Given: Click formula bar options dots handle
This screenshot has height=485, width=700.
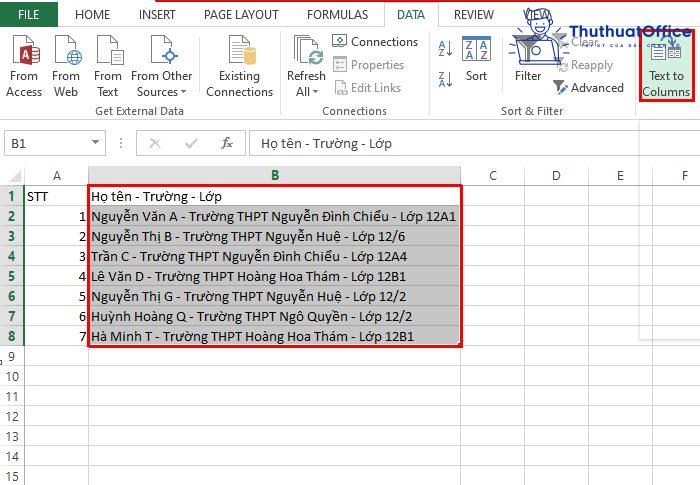Looking at the screenshot, I should pyautogui.click(x=121, y=143).
